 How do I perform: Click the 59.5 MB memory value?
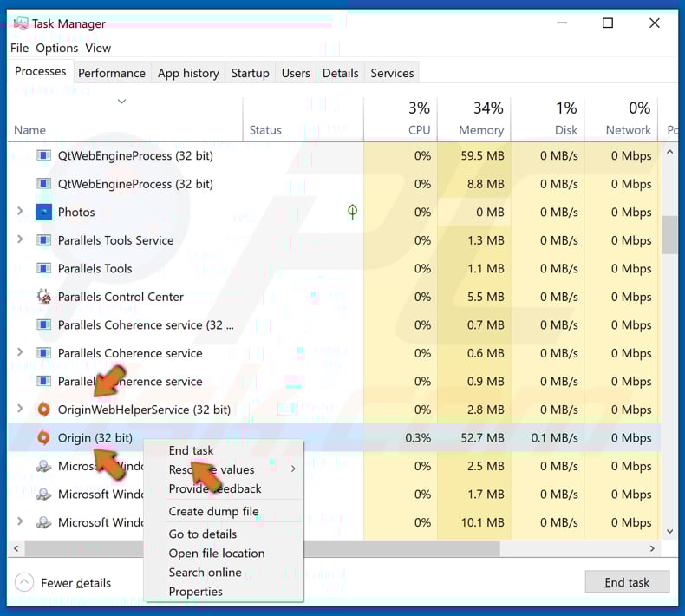coord(482,155)
